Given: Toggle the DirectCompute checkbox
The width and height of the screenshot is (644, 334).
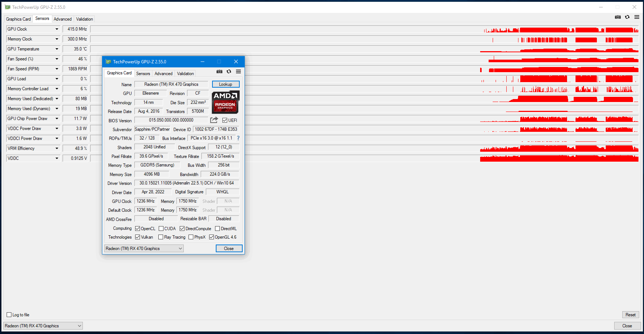Looking at the screenshot, I should tap(182, 229).
